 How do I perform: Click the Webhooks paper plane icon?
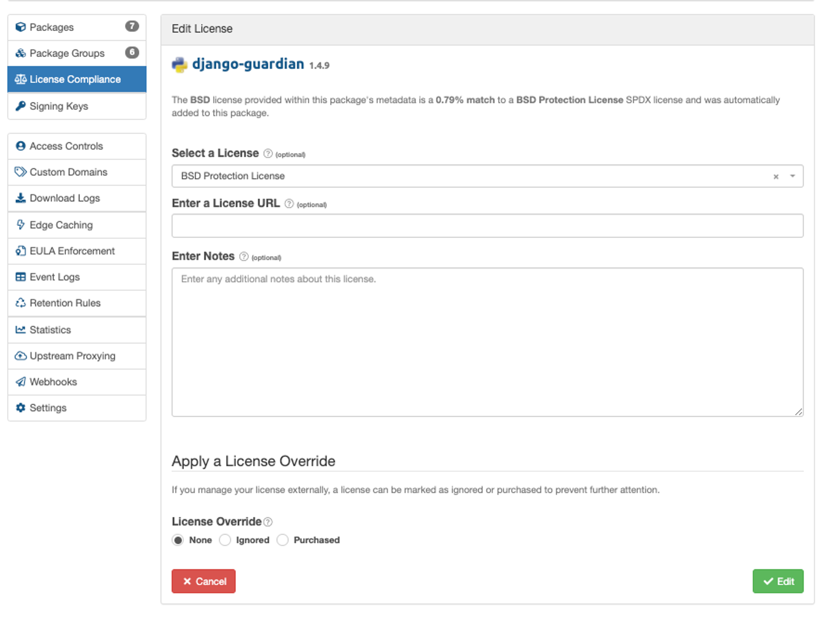[20, 382]
